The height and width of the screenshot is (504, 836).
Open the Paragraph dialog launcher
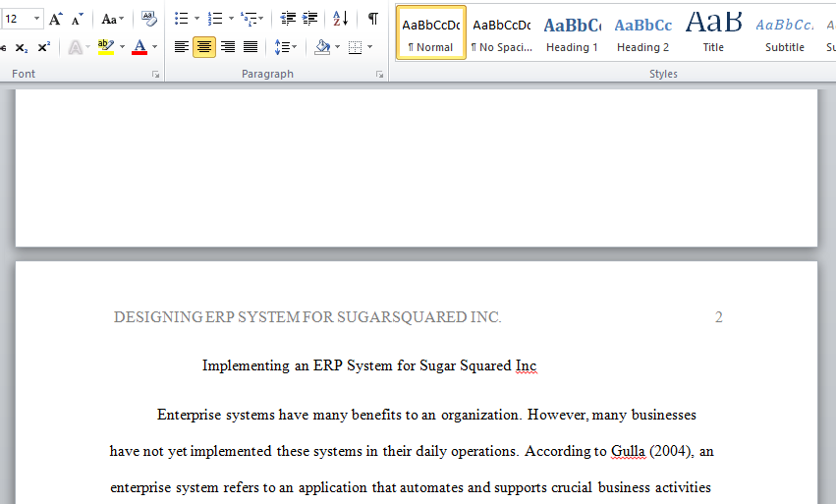coord(379,75)
